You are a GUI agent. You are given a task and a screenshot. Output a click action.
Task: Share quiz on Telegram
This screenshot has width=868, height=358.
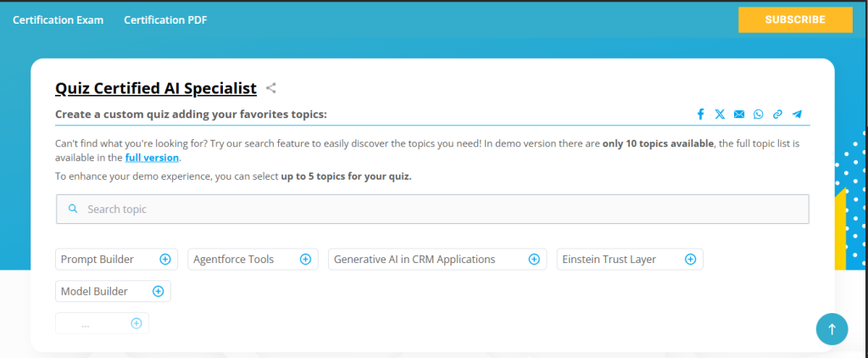pos(797,115)
